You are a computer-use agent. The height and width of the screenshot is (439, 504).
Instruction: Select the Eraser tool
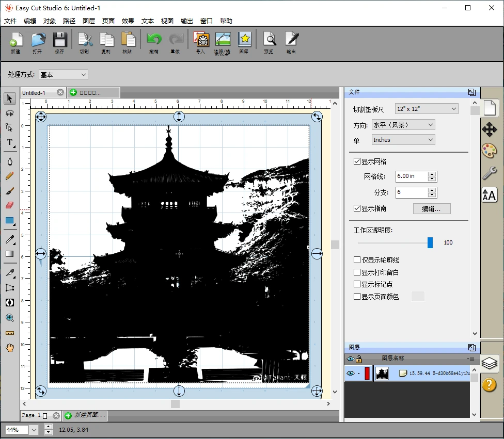pos(9,205)
